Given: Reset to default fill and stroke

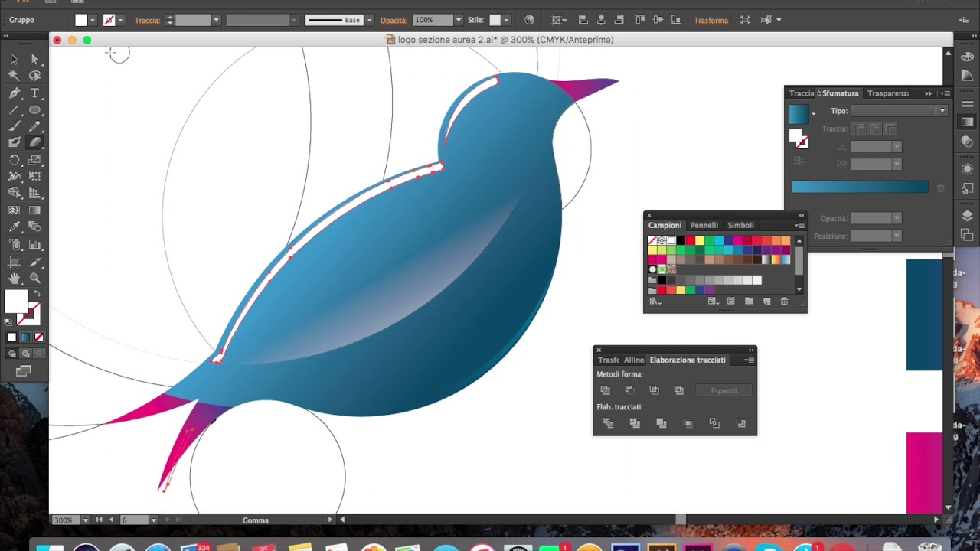Looking at the screenshot, I should coord(8,321).
